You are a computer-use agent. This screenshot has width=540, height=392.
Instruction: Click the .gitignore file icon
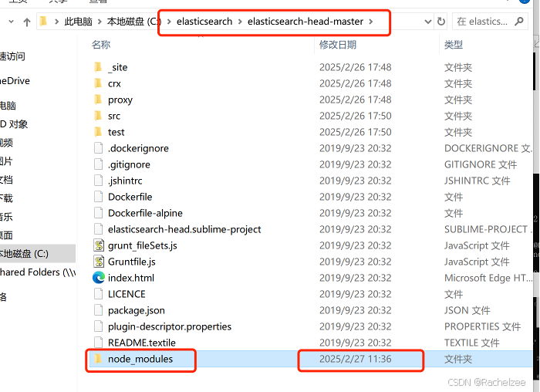99,164
